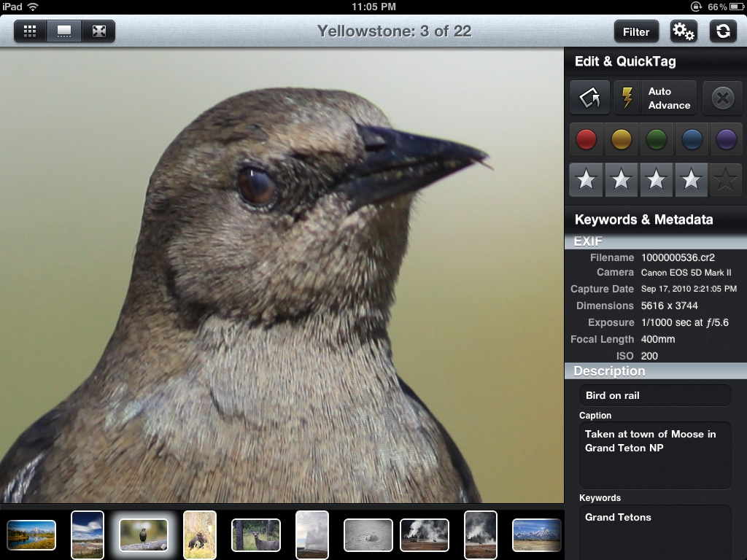Tag photo with green label
The width and height of the screenshot is (747, 560).
click(656, 139)
